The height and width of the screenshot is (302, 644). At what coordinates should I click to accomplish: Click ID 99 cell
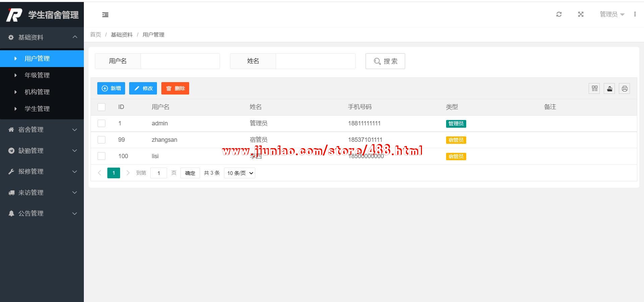tap(121, 140)
